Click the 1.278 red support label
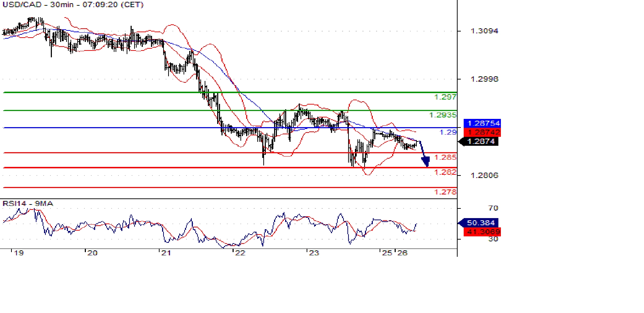The width and height of the screenshot is (644, 313). (445, 192)
